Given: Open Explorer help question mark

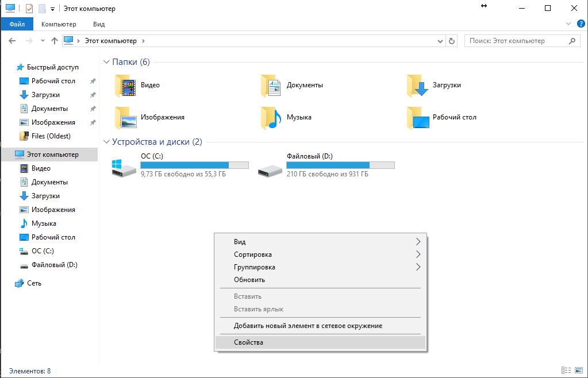Looking at the screenshot, I should click(581, 24).
